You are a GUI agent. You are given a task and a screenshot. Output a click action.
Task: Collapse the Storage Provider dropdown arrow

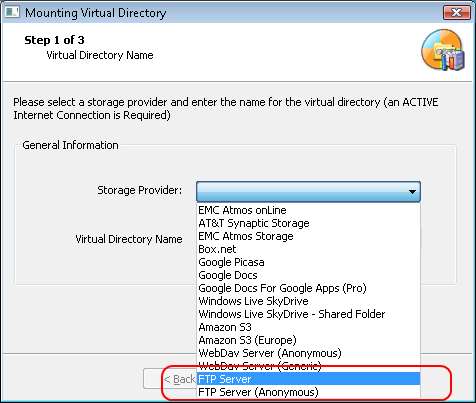pyautogui.click(x=412, y=192)
